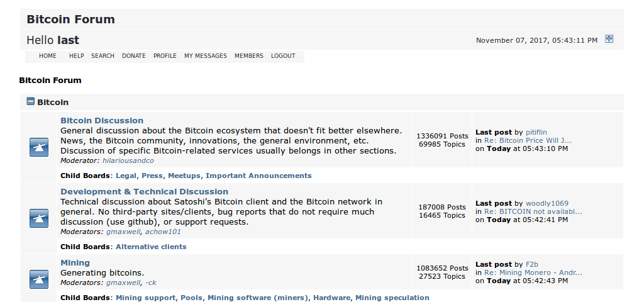
Task: Click the Development & Technical Discussion board icon
Action: [39, 218]
